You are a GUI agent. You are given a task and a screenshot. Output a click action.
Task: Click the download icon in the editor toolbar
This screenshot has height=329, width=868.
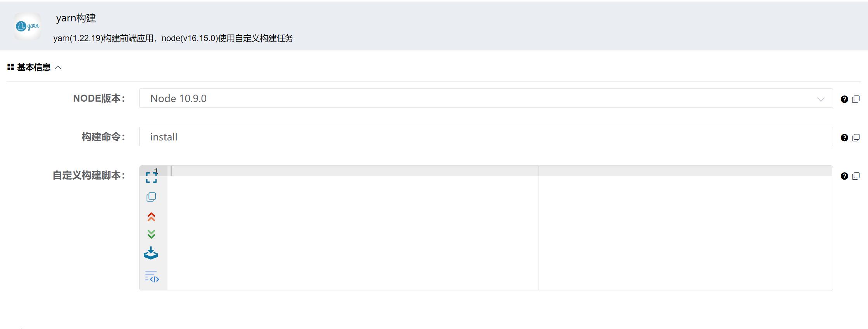(x=151, y=253)
